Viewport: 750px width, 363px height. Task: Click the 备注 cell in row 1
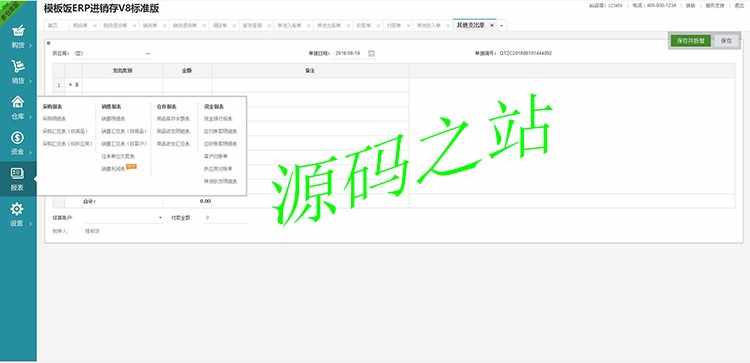click(x=310, y=85)
